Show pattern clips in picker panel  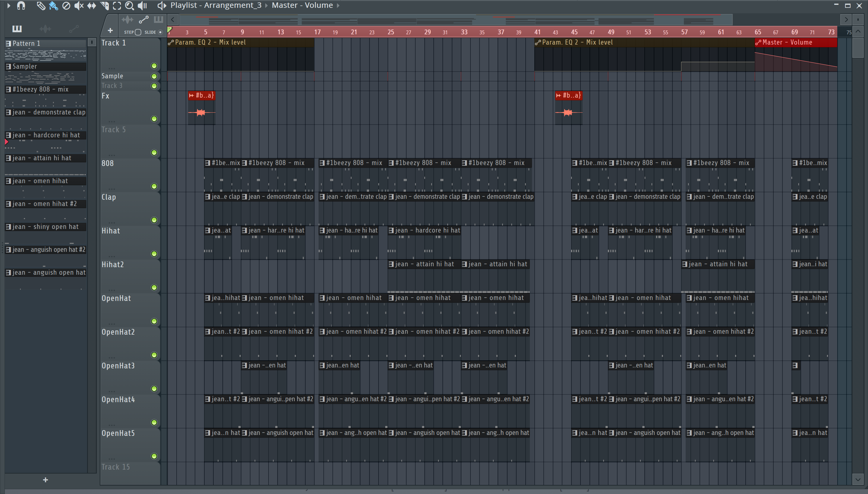pos(17,29)
